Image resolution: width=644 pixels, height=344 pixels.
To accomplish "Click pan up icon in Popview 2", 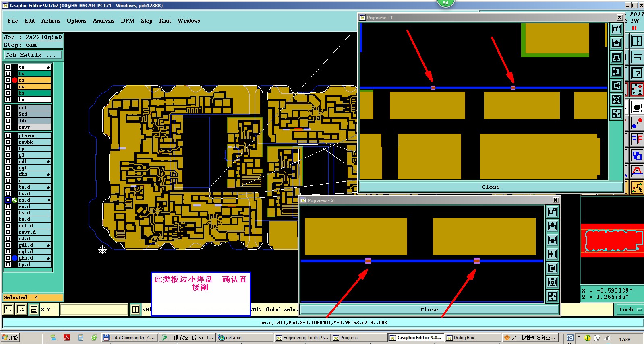I will pos(552,226).
